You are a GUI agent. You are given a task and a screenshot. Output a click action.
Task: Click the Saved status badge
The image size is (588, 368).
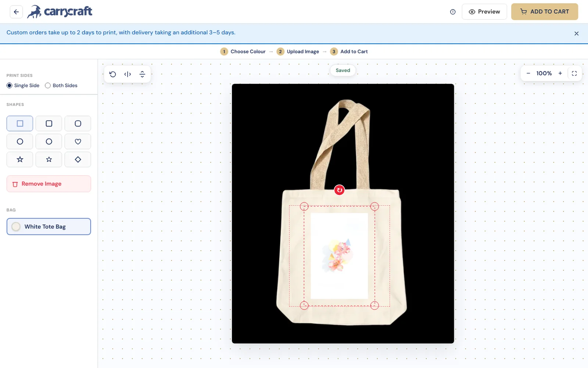pos(343,70)
